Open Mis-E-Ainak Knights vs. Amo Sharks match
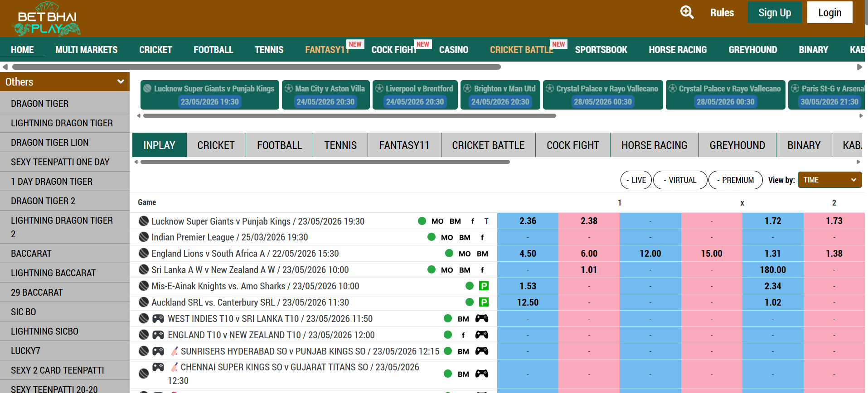 (x=255, y=286)
